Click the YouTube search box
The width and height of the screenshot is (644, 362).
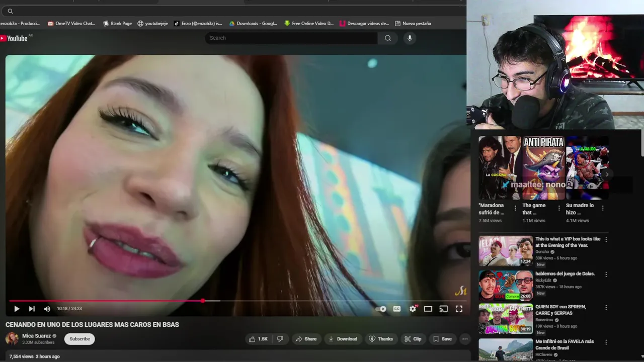[x=291, y=38]
